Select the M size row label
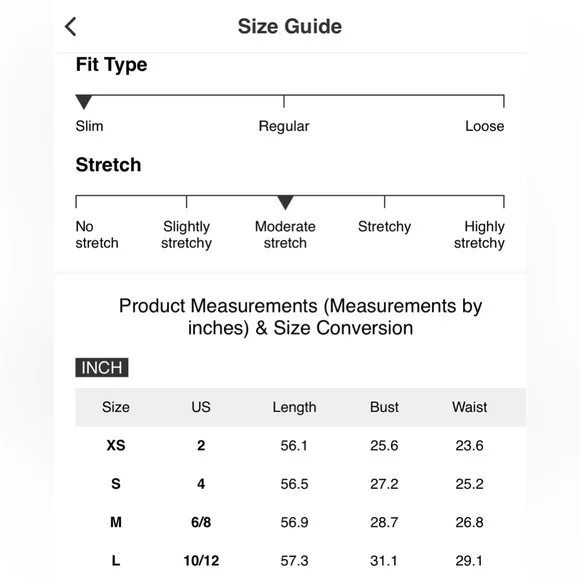Viewport: 580px width, 580px height. tap(116, 522)
